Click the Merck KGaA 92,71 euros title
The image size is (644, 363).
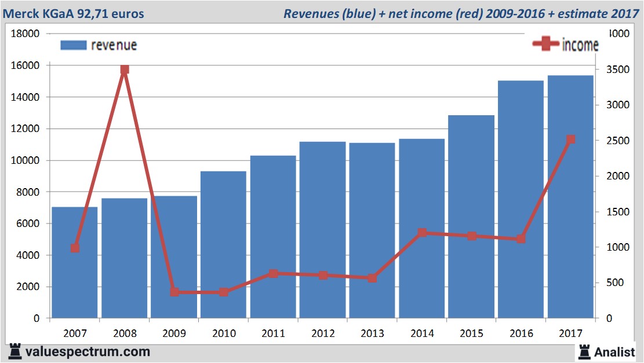tap(74, 13)
